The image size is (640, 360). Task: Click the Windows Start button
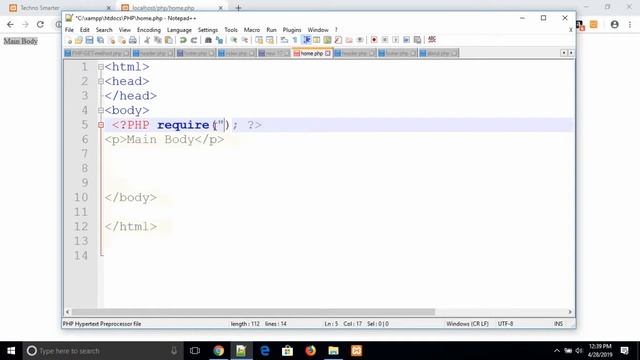click(x=11, y=351)
